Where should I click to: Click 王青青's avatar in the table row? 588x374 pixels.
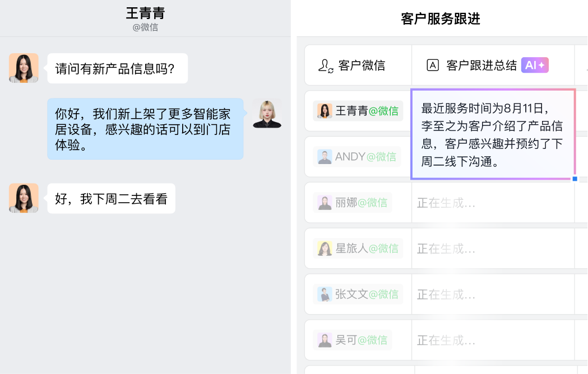pyautogui.click(x=323, y=111)
